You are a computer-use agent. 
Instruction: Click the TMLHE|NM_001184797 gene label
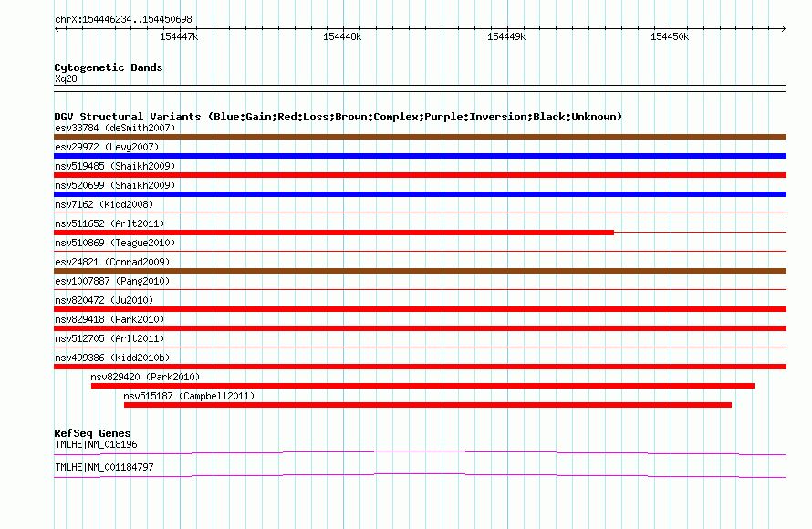pos(104,467)
